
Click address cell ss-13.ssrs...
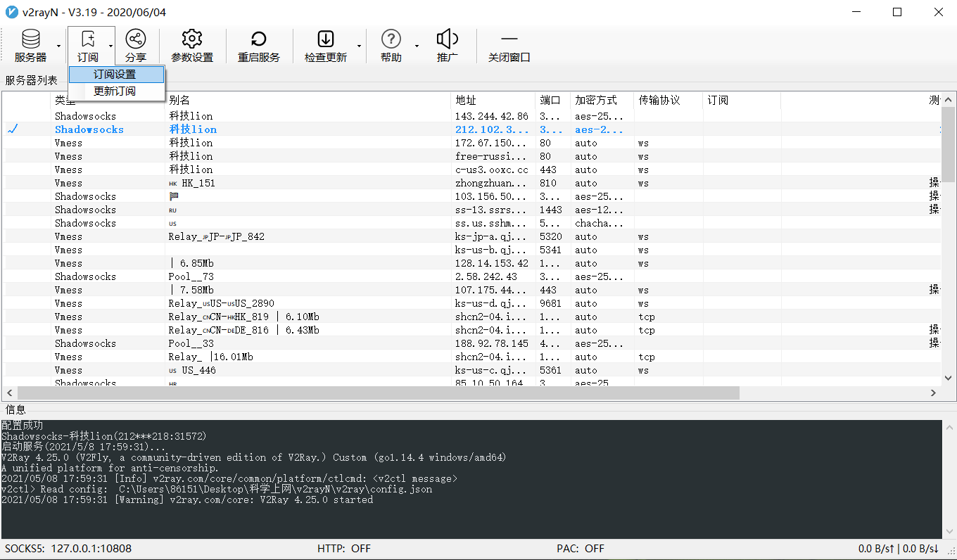(491, 210)
